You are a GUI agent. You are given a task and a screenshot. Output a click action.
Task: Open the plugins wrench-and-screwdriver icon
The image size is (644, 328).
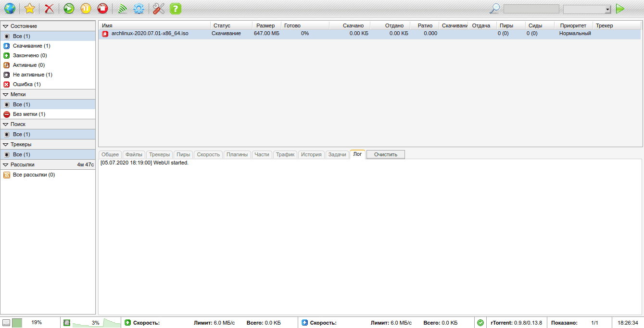pos(159,8)
